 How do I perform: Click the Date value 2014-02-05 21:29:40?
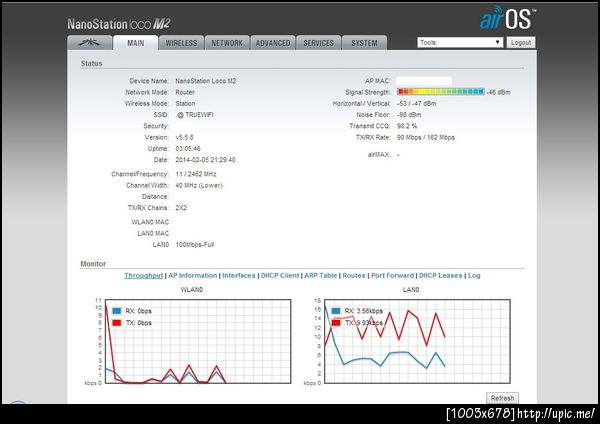[205, 160]
